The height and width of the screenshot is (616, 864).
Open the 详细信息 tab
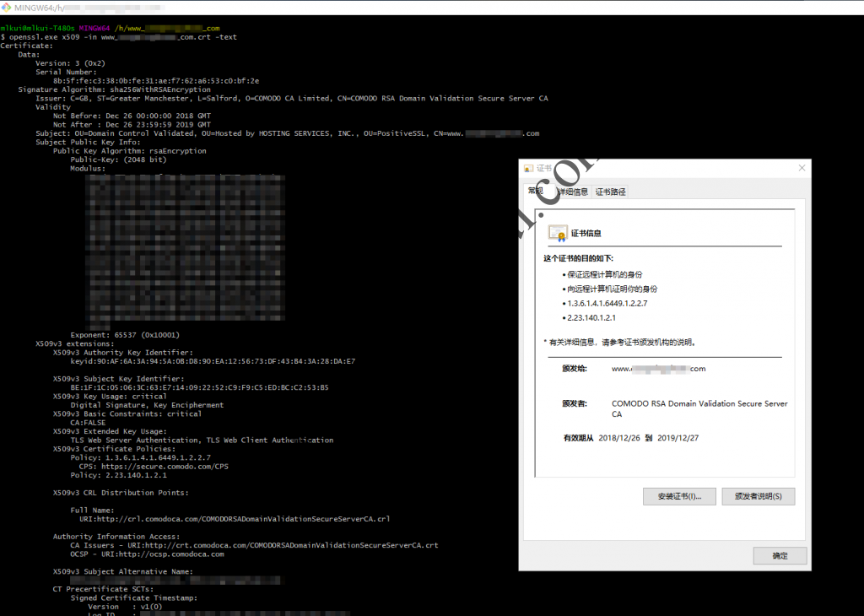573,192
